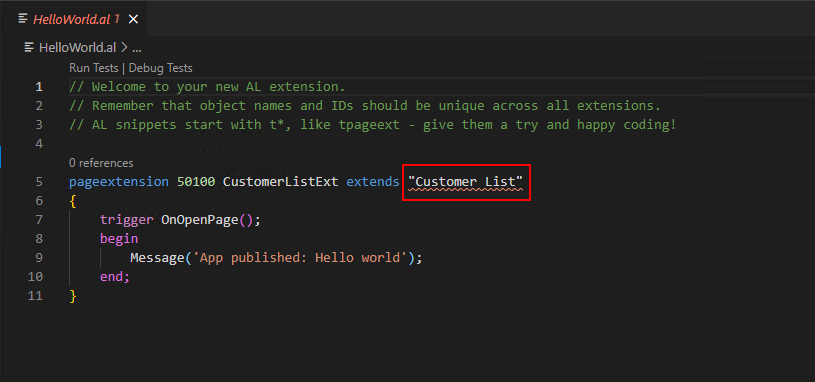Click line number 5 in gutter
815x382 pixels.
point(40,182)
